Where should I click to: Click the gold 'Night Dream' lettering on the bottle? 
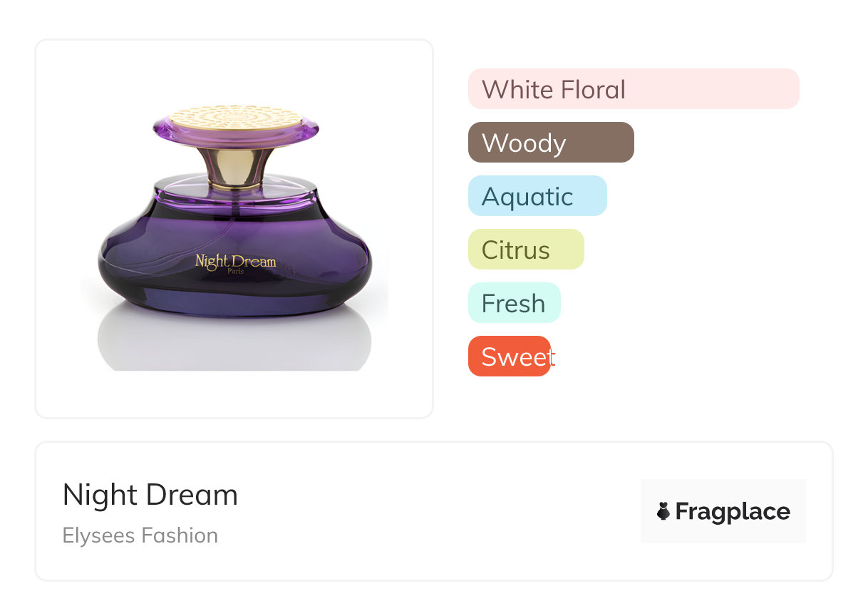[x=235, y=260]
